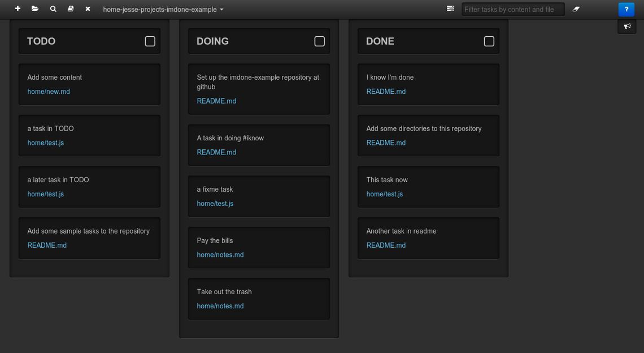
Task: Open home/test.js from the fixme task card
Action: click(215, 203)
